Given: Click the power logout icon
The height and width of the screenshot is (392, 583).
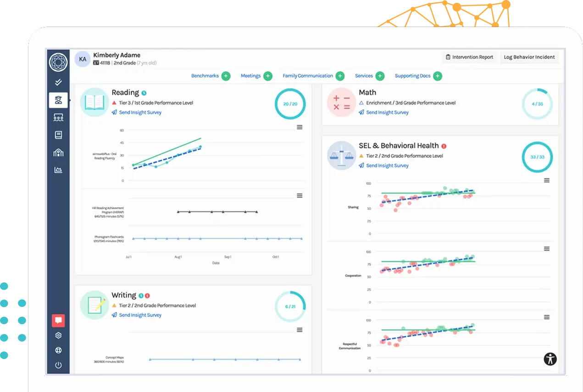Looking at the screenshot, I should (x=58, y=365).
